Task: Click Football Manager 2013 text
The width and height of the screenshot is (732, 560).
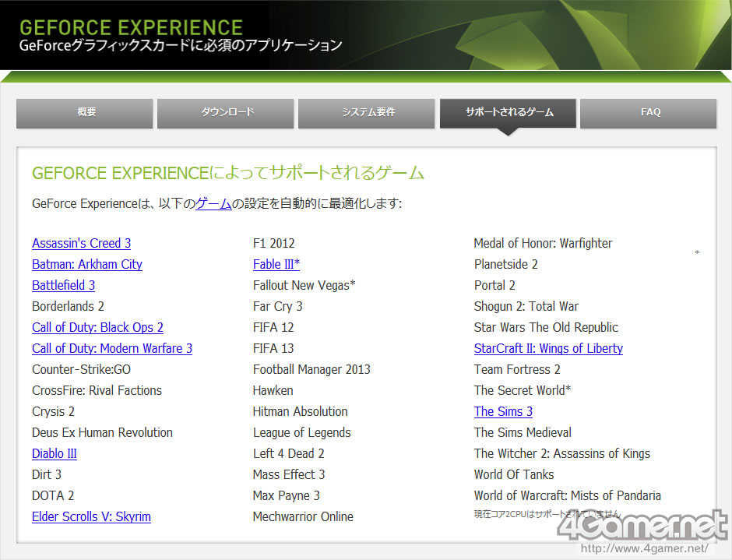Action: point(311,369)
